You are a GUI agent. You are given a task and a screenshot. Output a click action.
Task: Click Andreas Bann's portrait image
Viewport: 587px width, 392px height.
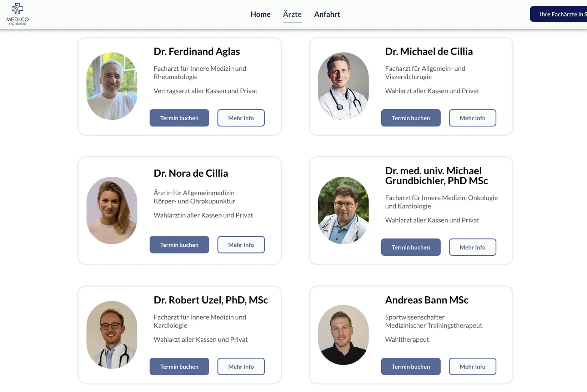343,335
